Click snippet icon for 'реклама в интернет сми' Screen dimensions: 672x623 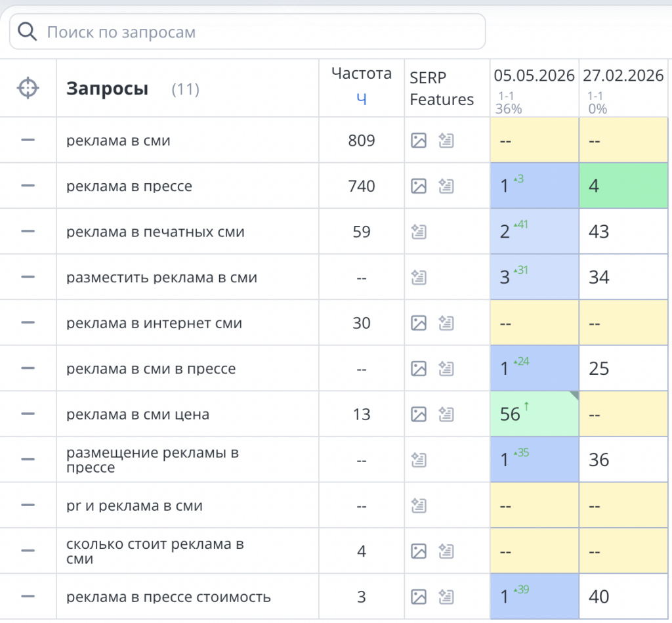pyautogui.click(x=446, y=323)
